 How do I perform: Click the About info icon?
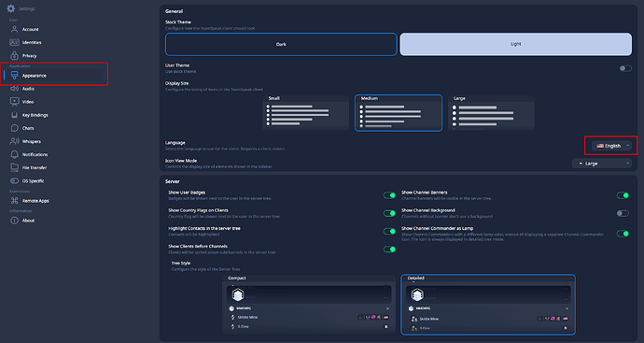coord(14,221)
